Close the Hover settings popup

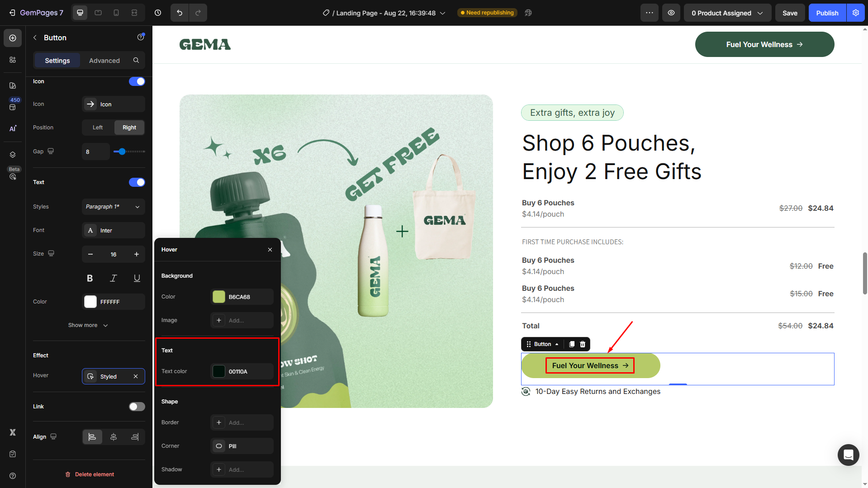tap(270, 250)
